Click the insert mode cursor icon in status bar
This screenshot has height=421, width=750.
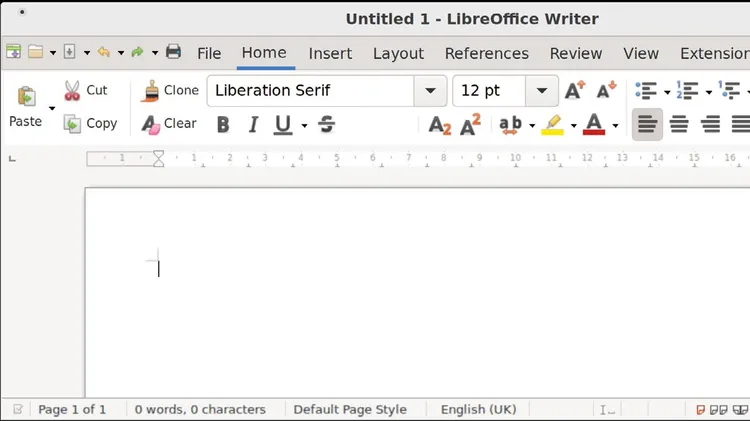[607, 410]
